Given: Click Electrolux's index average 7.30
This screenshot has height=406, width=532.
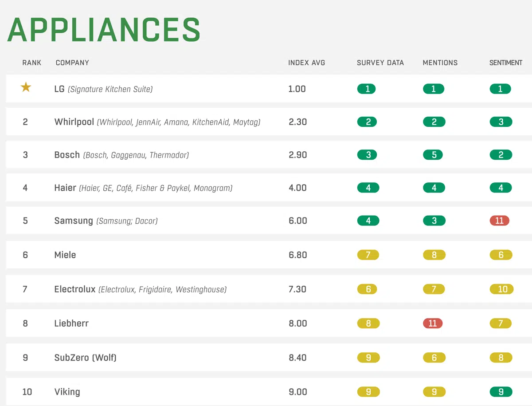Looking at the screenshot, I should click(x=297, y=289).
